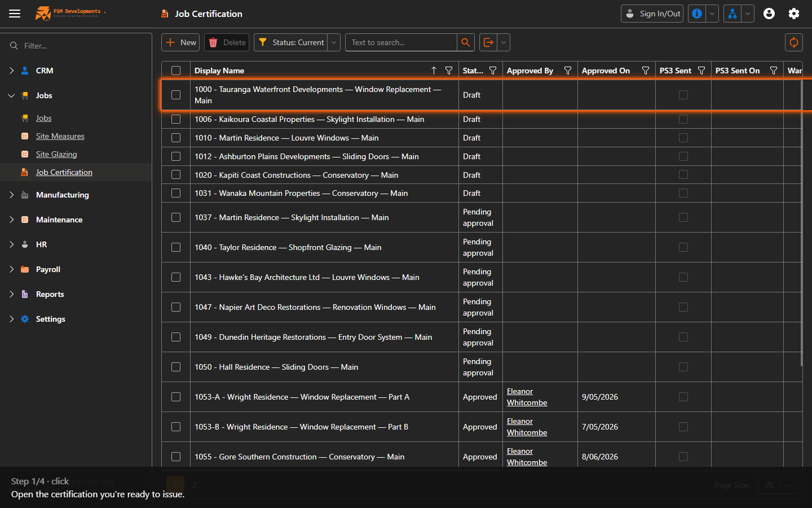Image resolution: width=812 pixels, height=508 pixels.
Task: Toggle the select-all header checkbox
Action: (x=176, y=71)
